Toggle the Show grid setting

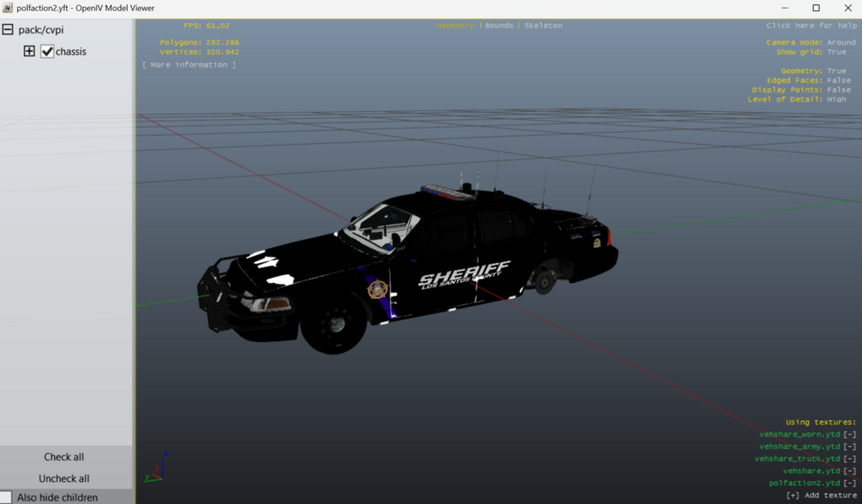(811, 52)
